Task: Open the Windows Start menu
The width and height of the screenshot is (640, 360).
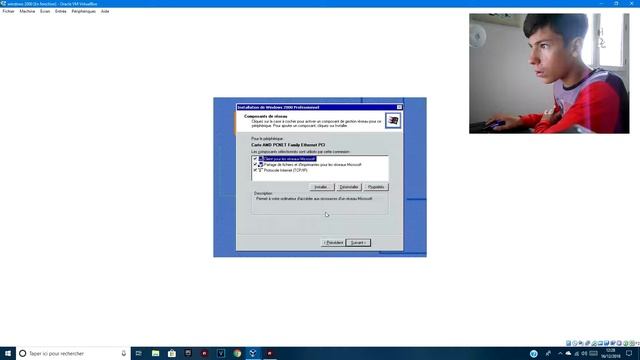Action: [8, 353]
